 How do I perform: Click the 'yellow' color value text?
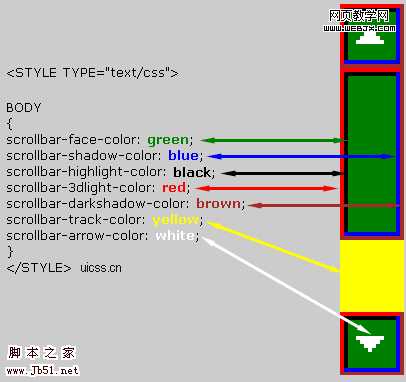pyautogui.click(x=176, y=220)
